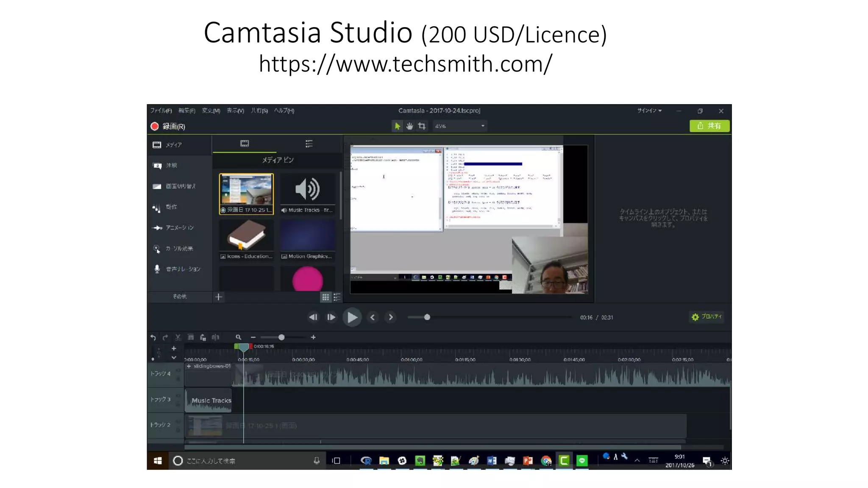This screenshot has width=868, height=488.
Task: Open the プロパティ properties panel
Action: 707,317
